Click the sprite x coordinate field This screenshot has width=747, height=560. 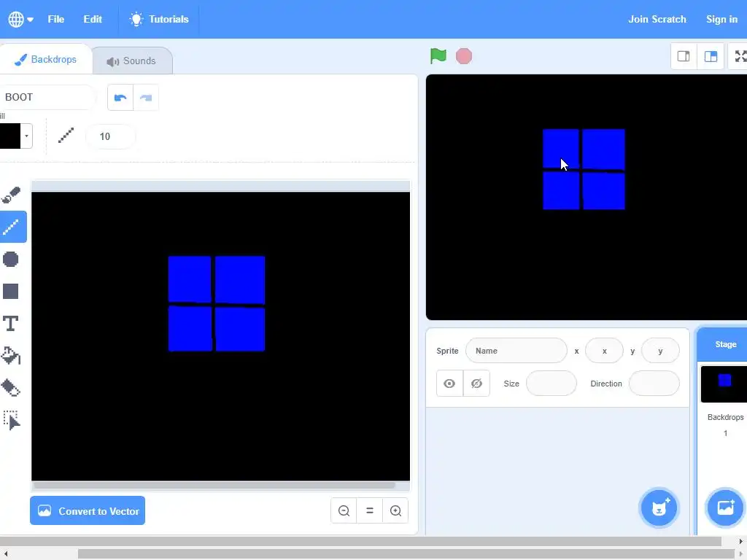(604, 351)
